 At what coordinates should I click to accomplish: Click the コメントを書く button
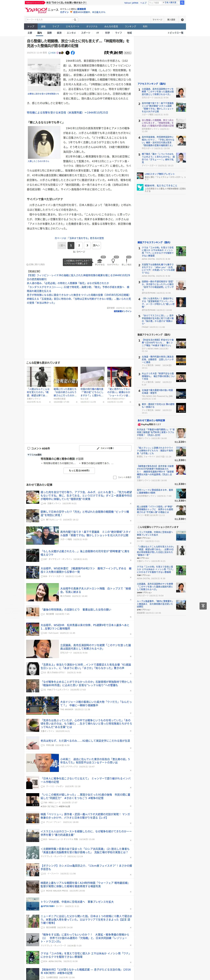coord(105,448)
